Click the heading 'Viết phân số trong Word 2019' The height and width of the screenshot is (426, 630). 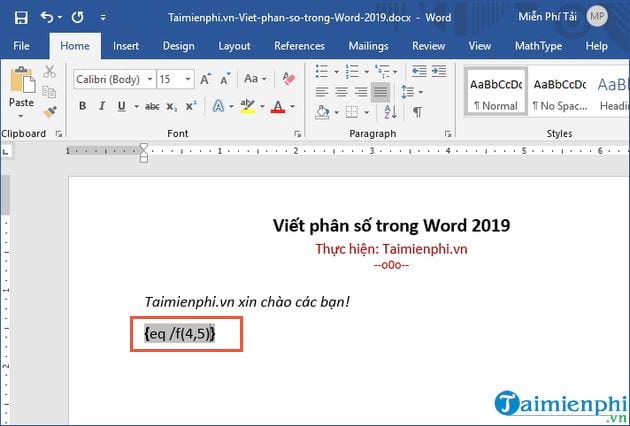pyautogui.click(x=391, y=225)
